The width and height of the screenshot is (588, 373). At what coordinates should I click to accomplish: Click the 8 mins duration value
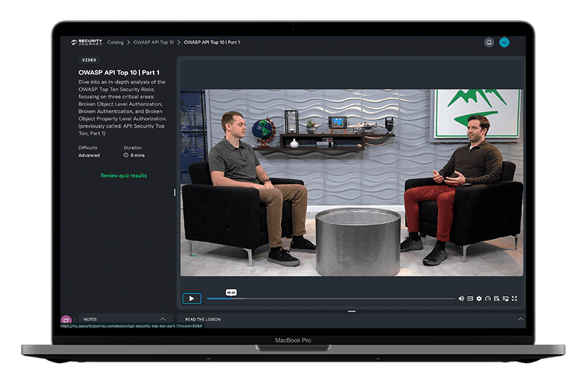pyautogui.click(x=137, y=155)
